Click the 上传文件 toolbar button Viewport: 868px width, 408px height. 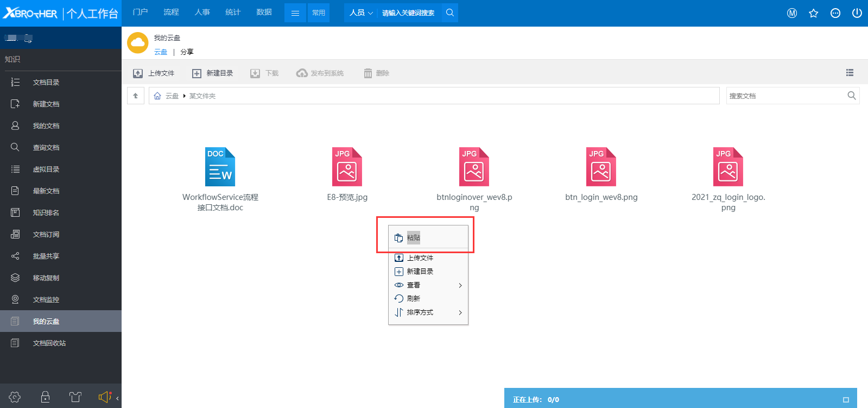point(154,73)
